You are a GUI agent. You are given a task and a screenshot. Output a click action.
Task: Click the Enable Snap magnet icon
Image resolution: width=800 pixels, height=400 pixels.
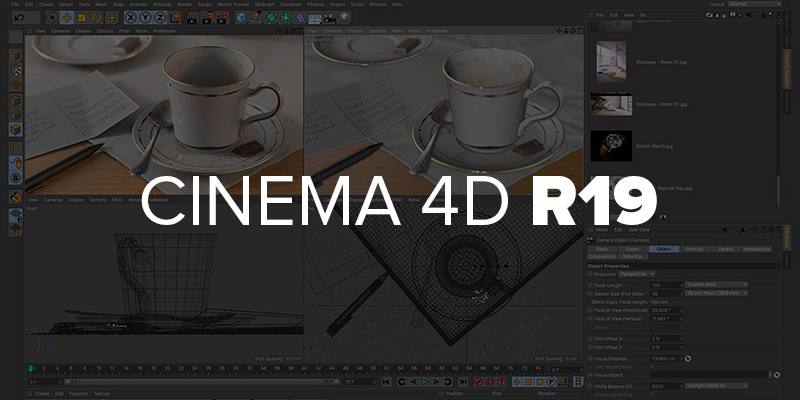[16, 196]
